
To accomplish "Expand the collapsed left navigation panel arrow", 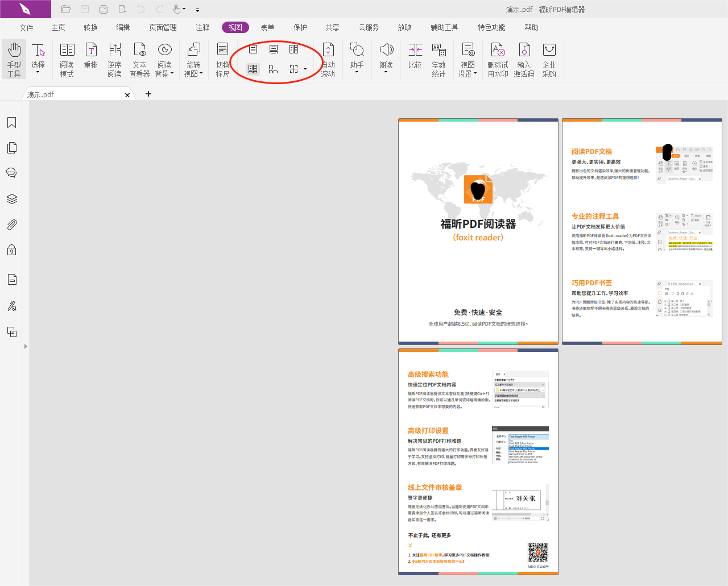I will point(26,346).
